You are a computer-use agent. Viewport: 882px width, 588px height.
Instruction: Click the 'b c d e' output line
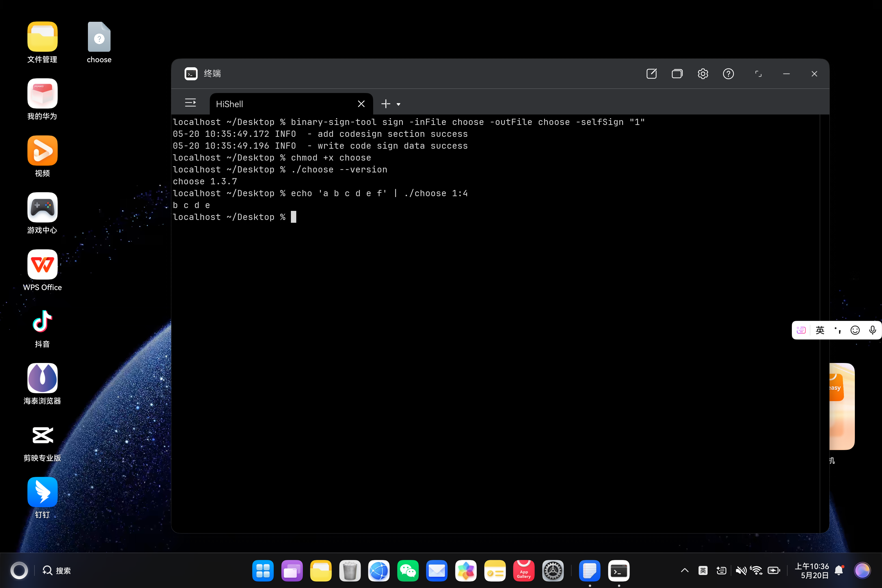click(191, 206)
